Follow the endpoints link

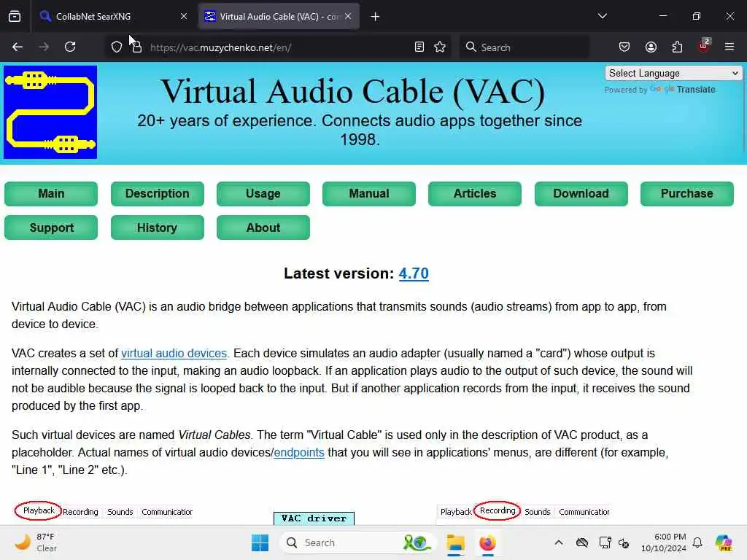298,452
